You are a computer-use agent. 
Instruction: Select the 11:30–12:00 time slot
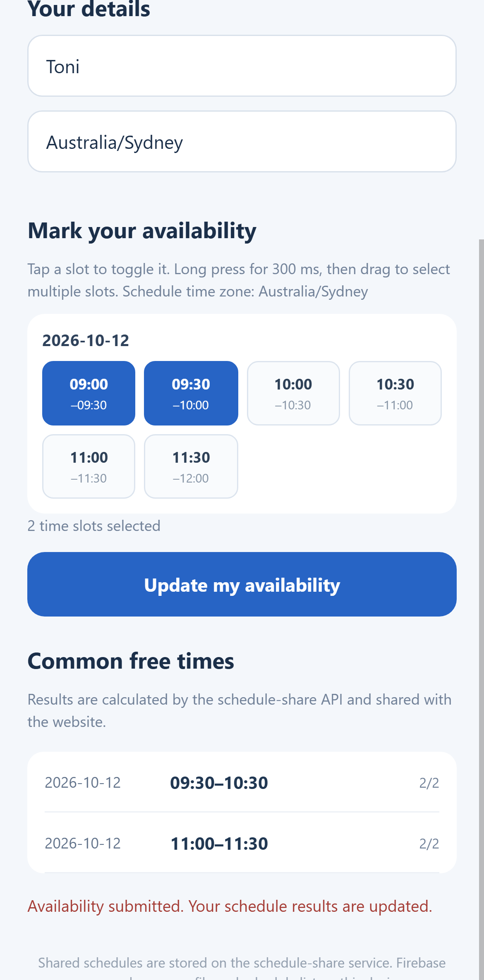click(x=191, y=466)
